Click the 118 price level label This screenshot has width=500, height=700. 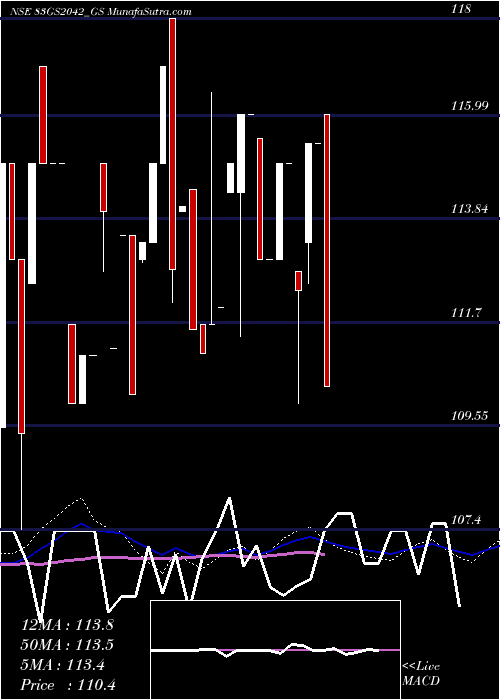pos(461,8)
